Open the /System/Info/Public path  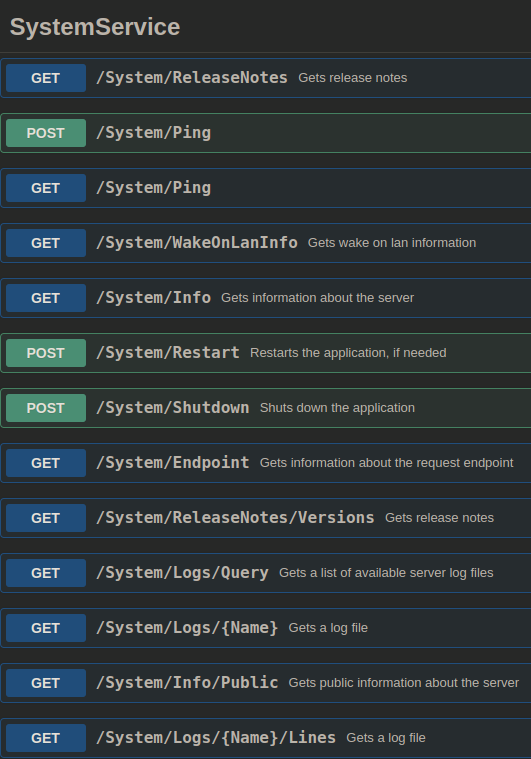tap(187, 683)
